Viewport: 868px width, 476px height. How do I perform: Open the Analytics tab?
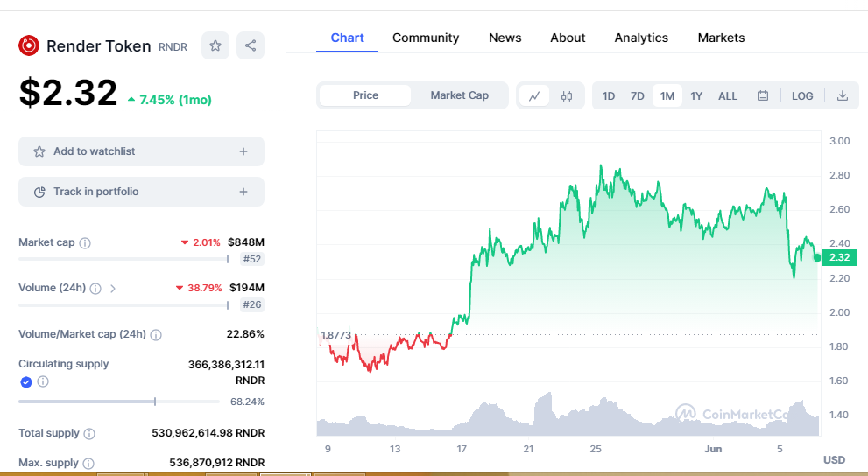(641, 38)
